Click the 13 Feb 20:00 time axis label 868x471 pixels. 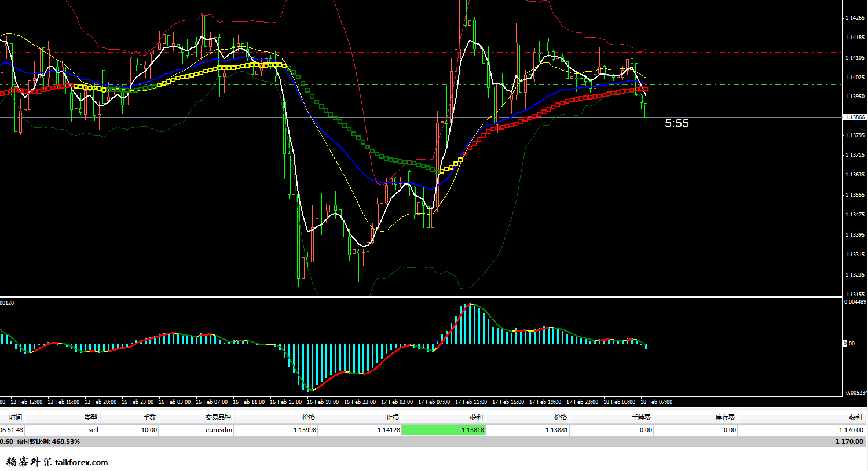100,402
